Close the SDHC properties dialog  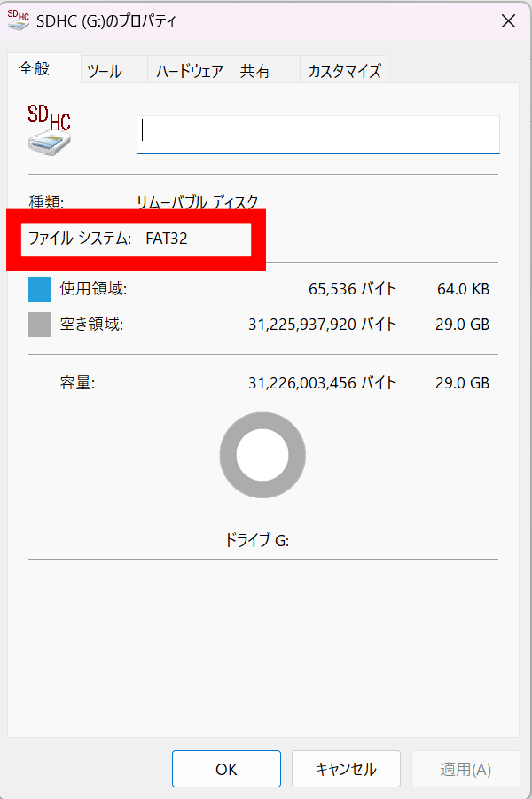(x=508, y=21)
